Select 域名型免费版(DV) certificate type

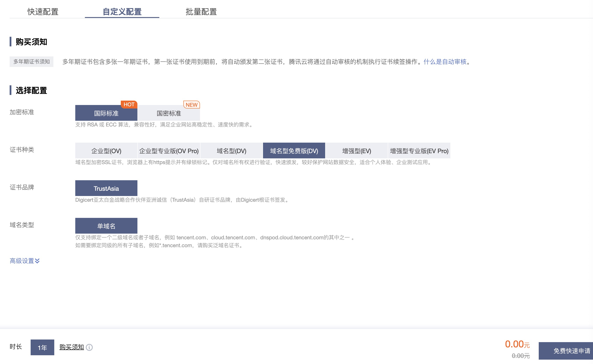(x=294, y=151)
